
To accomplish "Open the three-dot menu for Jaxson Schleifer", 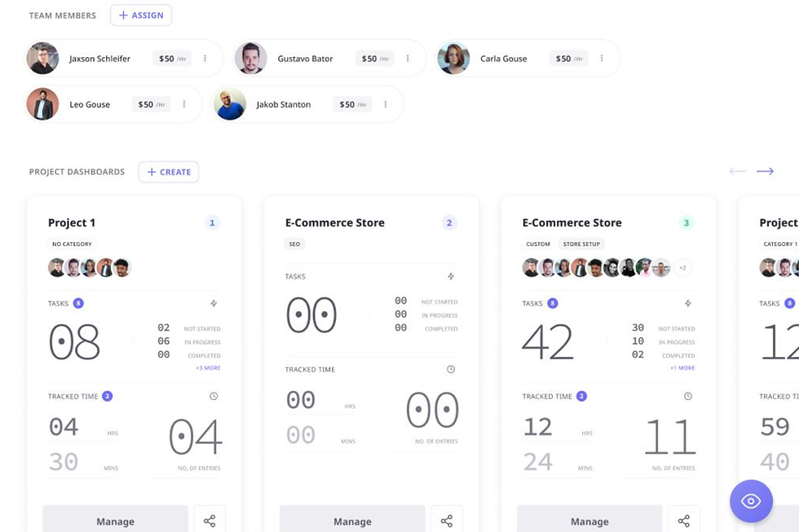I will point(205,58).
